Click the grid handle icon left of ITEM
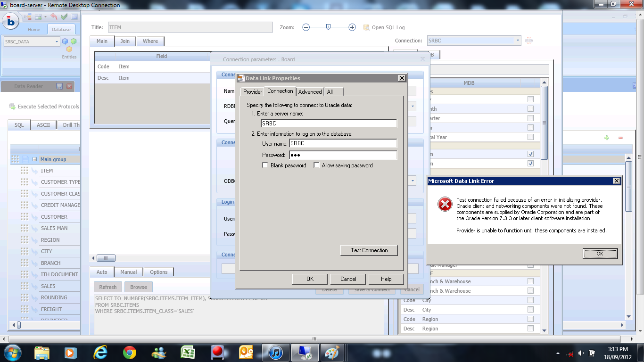This screenshot has width=644, height=362. (25, 171)
